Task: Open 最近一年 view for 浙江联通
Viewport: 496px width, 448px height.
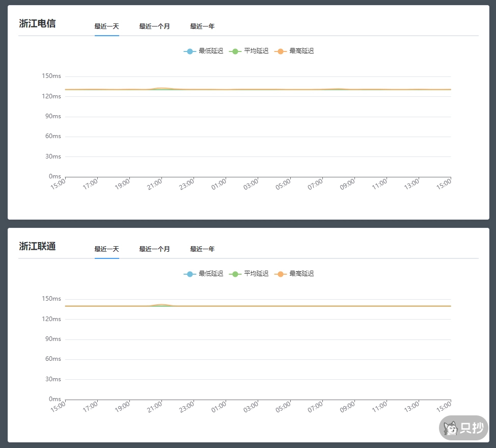Action: [x=202, y=249]
